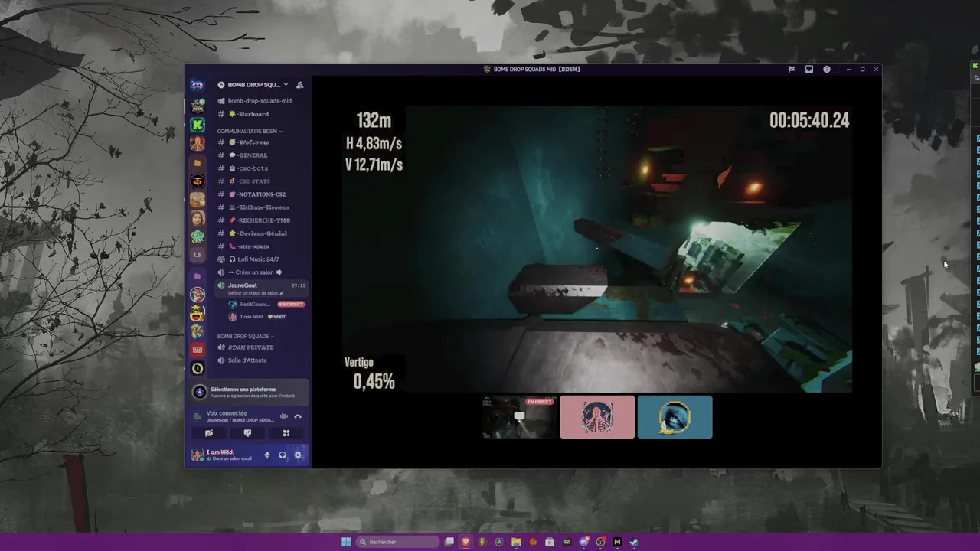Viewport: 980px width, 551px height.
Task: Select the pink avatar participant tile
Action: tap(597, 417)
